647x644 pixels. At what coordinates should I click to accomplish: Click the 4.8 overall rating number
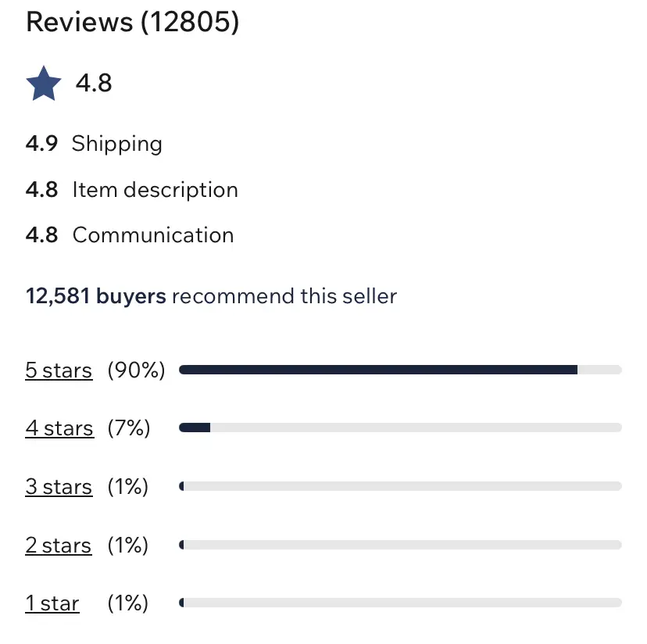[94, 83]
